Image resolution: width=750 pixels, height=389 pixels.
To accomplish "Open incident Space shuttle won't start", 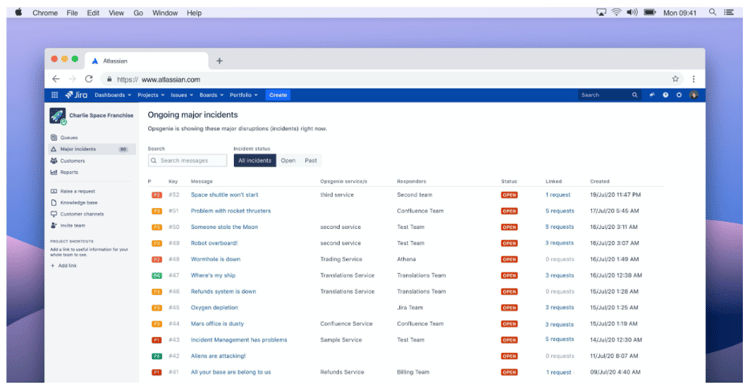I will click(224, 195).
